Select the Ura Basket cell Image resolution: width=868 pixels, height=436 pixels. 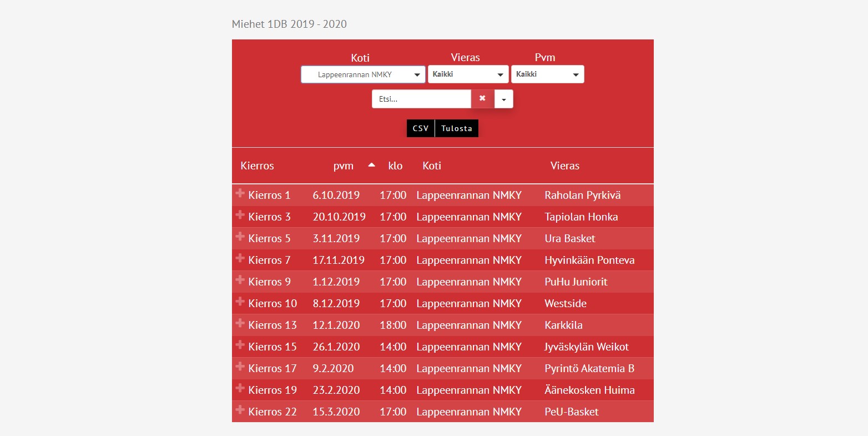pyautogui.click(x=570, y=239)
